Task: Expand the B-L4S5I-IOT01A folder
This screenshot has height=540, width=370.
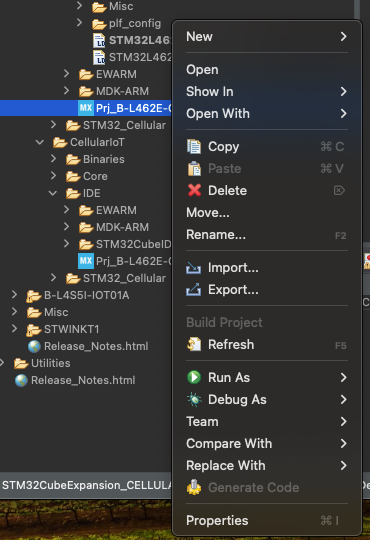Action: pos(14,295)
